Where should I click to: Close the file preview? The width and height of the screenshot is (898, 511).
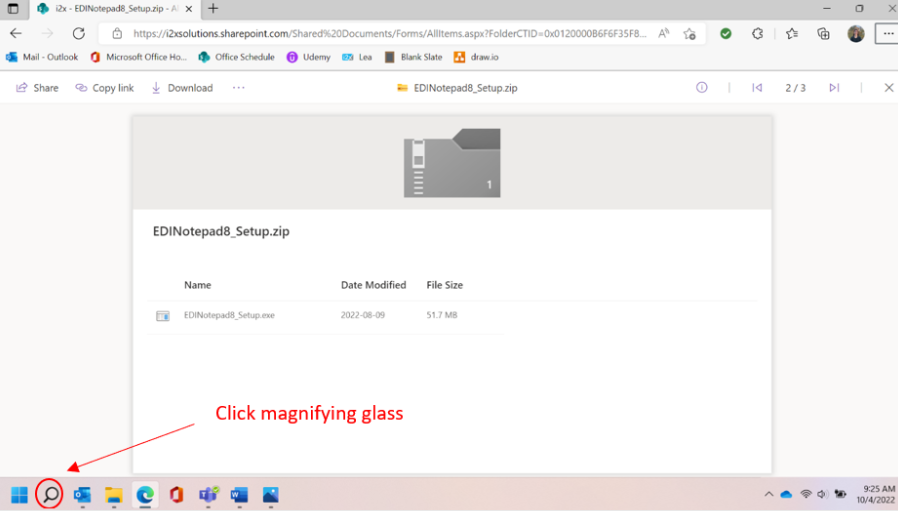click(889, 88)
